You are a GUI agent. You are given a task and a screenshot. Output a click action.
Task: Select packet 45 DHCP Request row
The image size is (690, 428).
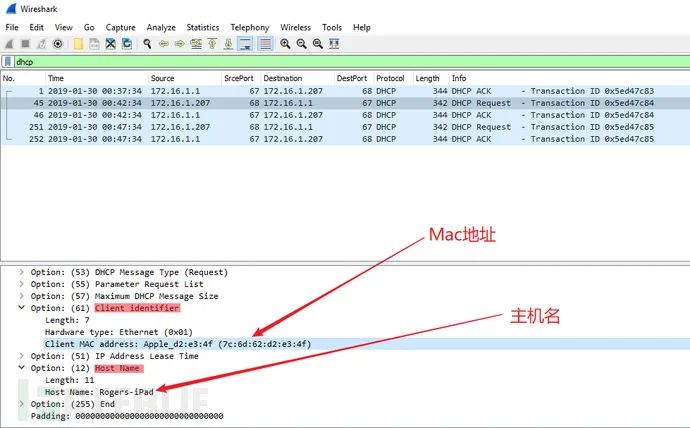tap(345, 103)
